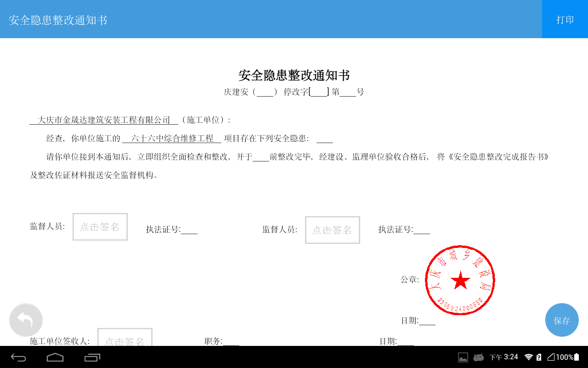Tap the 打印 print button
This screenshot has width=588, height=368.
565,19
